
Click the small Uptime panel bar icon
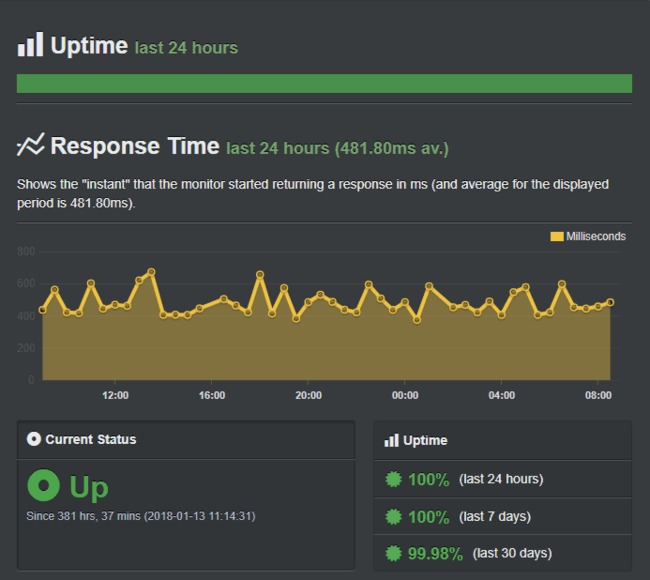391,440
